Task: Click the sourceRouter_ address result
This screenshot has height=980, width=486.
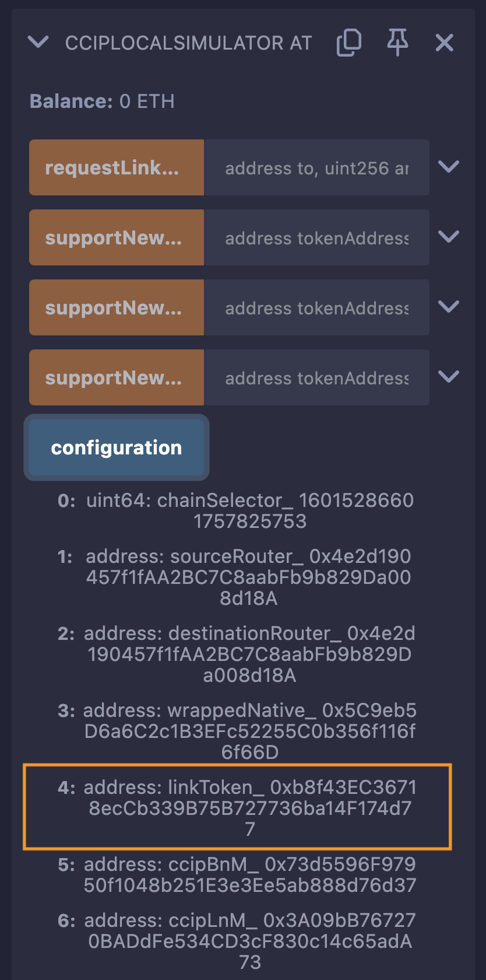Action: [248, 577]
